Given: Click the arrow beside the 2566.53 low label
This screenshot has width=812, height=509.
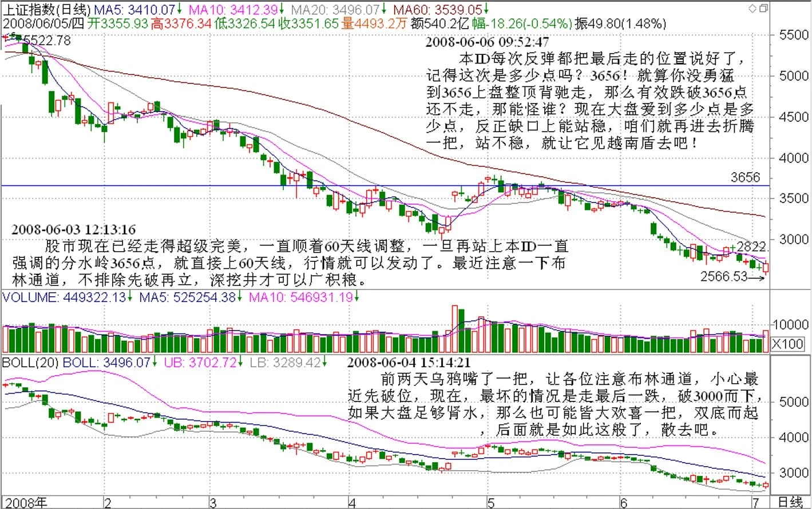Looking at the screenshot, I should pyautogui.click(x=756, y=277).
